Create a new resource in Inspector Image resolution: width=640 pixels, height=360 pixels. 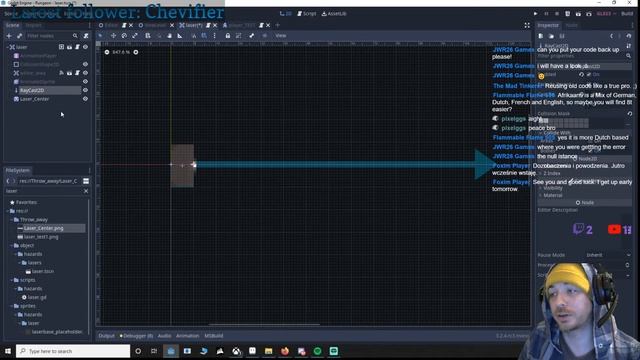coord(540,36)
